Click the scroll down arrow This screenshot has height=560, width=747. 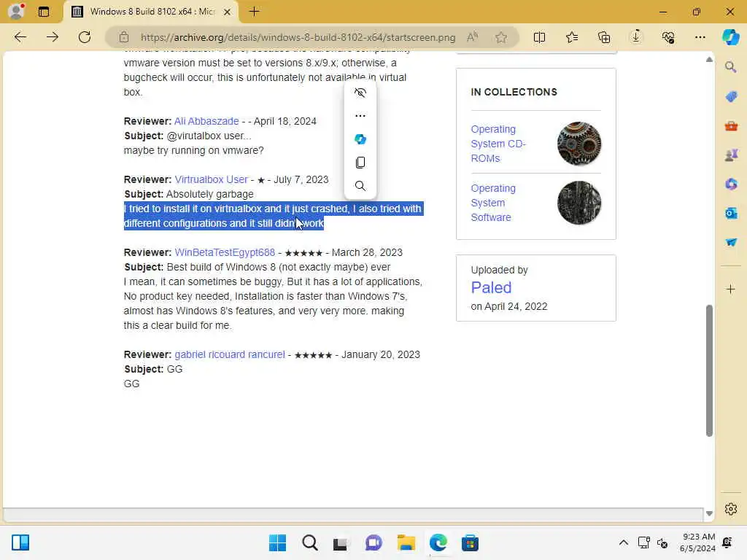tap(709, 513)
